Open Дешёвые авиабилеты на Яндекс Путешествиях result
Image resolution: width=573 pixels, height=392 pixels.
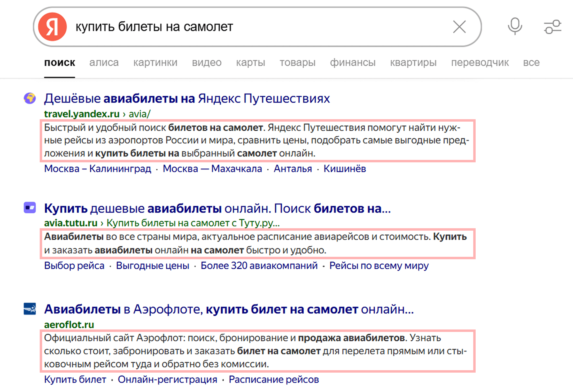187,98
